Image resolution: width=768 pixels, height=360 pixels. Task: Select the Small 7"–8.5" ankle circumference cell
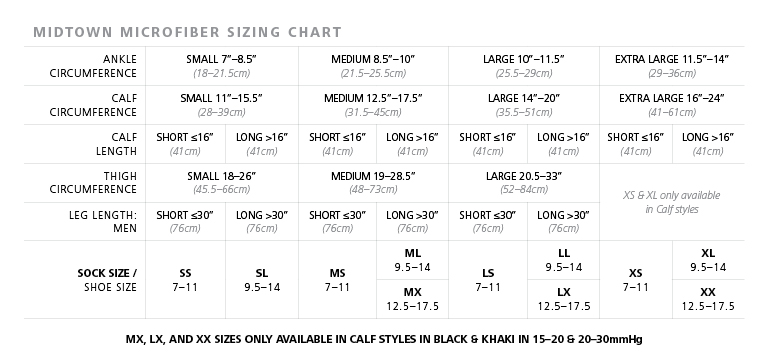pyautogui.click(x=222, y=66)
